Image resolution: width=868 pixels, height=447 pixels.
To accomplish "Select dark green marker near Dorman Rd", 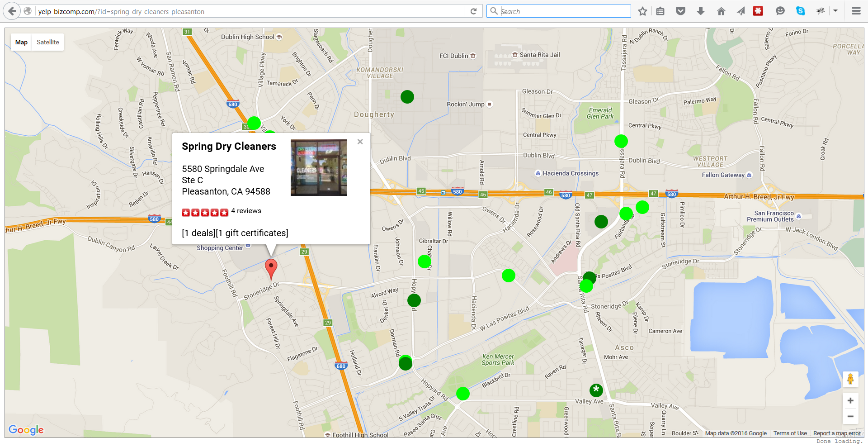I will (x=406, y=364).
